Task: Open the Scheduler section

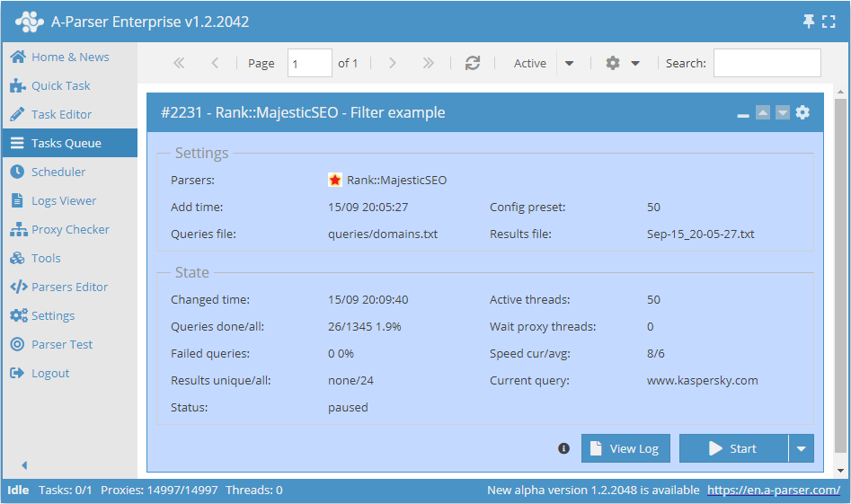Action: [x=58, y=172]
